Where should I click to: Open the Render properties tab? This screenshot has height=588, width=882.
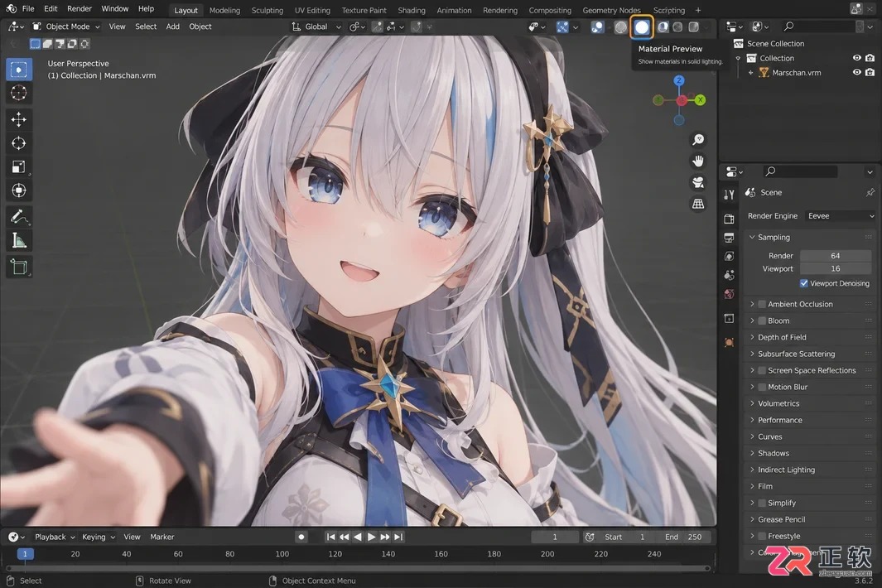[x=730, y=219]
